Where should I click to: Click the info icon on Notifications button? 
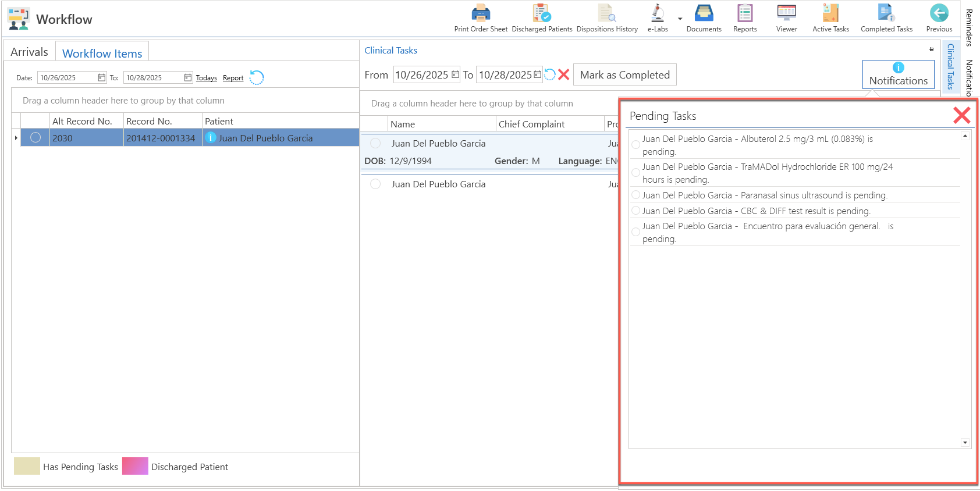(898, 67)
